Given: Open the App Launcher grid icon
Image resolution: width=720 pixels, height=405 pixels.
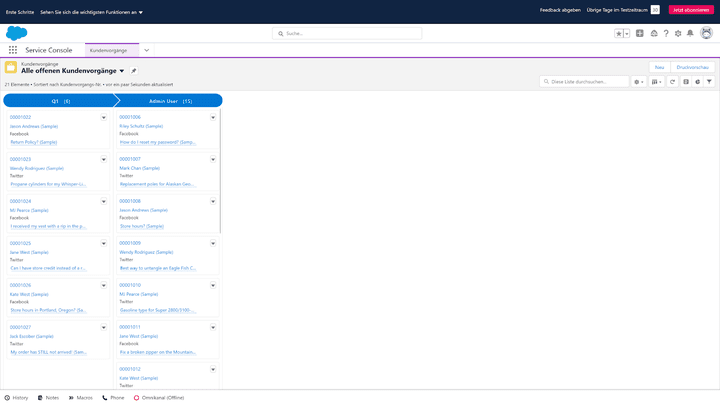Looking at the screenshot, I should 13,49.
